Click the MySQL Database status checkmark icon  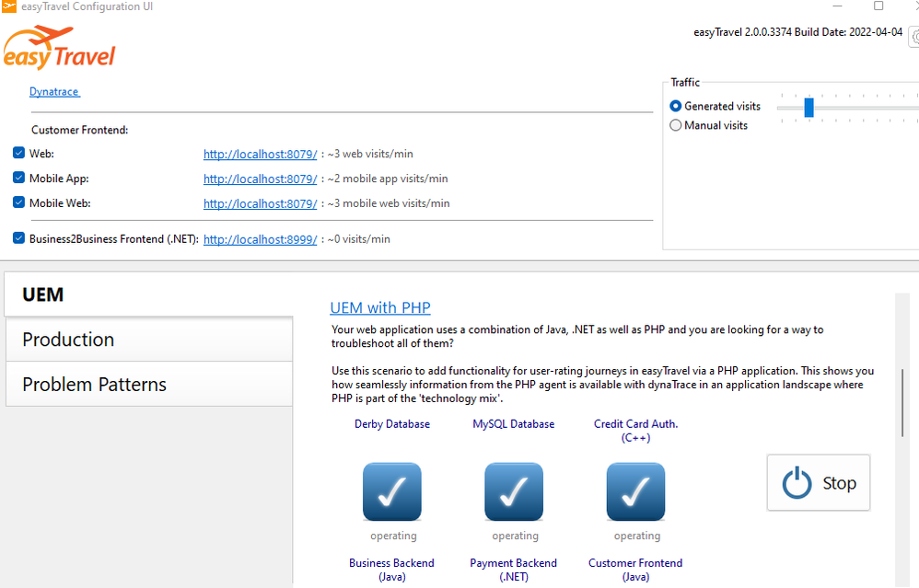click(514, 491)
